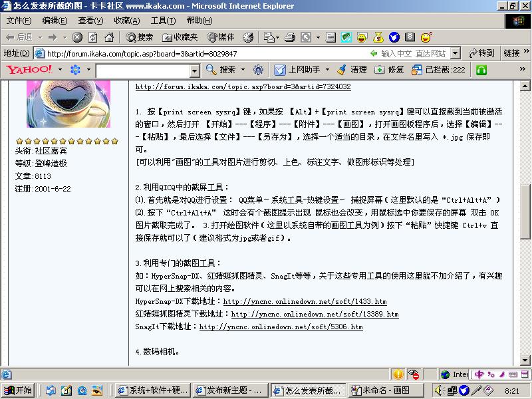The width and height of the screenshot is (532, 399).
Task: Expand the address bar dropdown arrow
Action: [x=456, y=53]
